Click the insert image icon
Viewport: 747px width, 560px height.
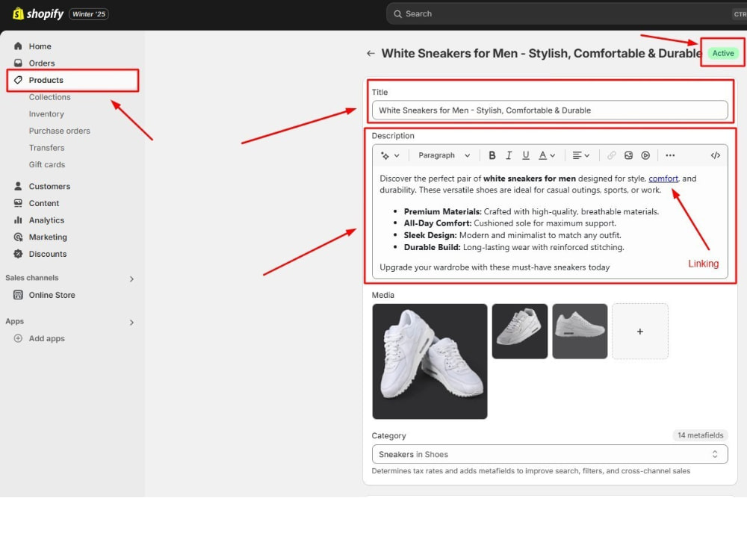[x=628, y=155]
